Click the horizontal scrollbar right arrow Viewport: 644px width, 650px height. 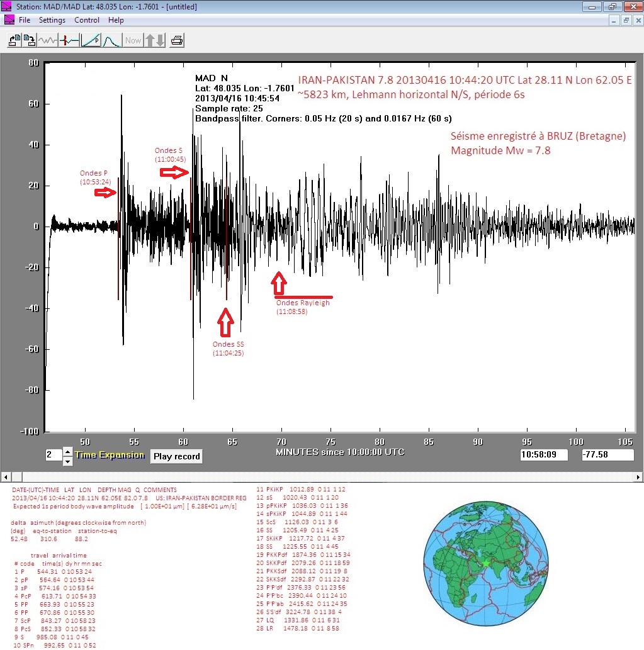638,476
